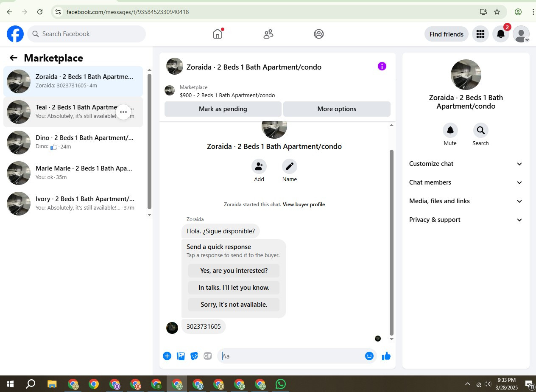536x392 pixels.
Task: Expand Privacy & support section
Action: coord(466,220)
